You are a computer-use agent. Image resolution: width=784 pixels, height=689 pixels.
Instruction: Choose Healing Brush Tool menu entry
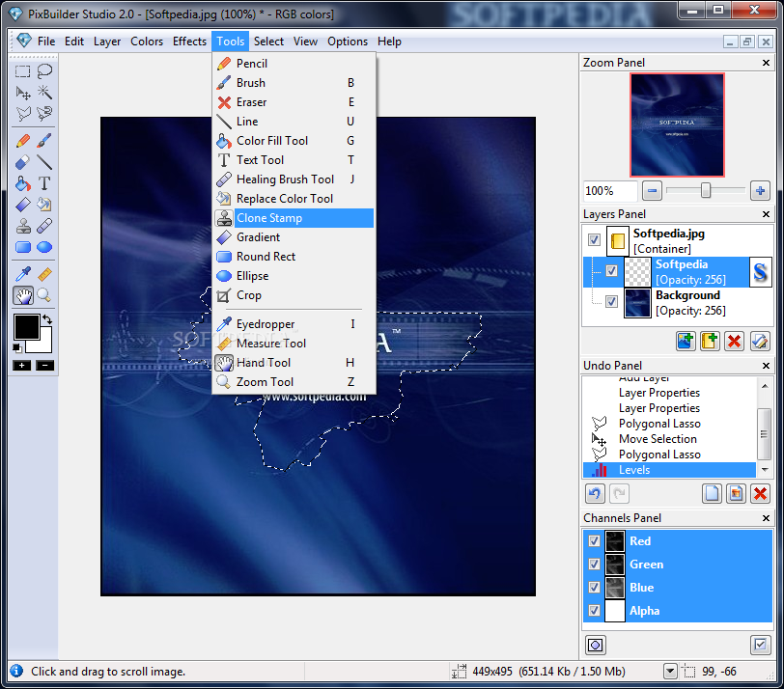[294, 179]
